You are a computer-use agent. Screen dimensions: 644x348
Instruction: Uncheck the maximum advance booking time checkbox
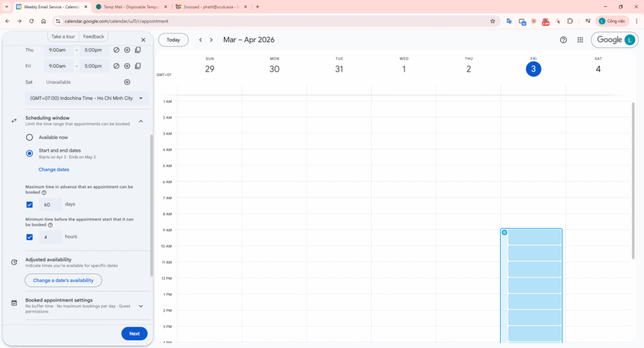(30, 205)
